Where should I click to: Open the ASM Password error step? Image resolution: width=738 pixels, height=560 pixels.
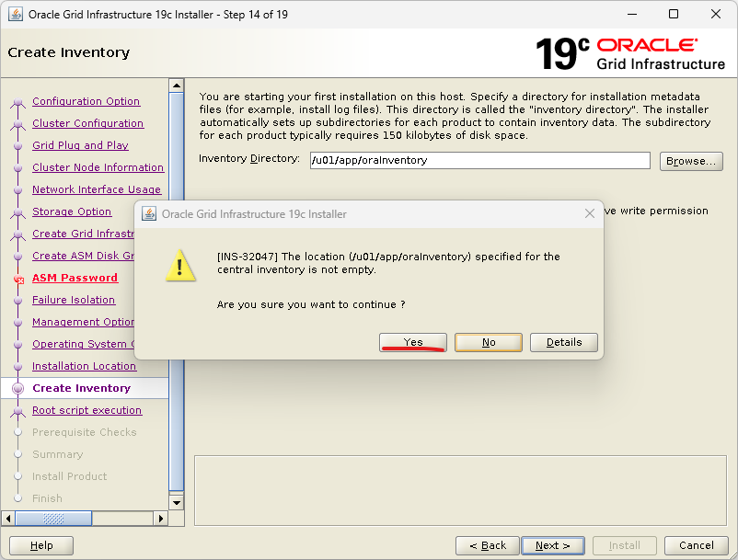pos(75,278)
